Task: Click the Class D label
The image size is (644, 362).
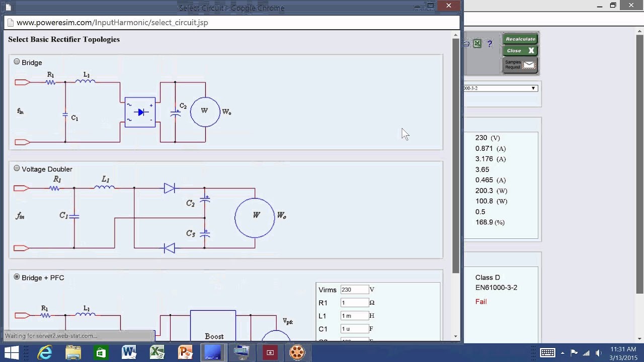Action: [x=488, y=278]
